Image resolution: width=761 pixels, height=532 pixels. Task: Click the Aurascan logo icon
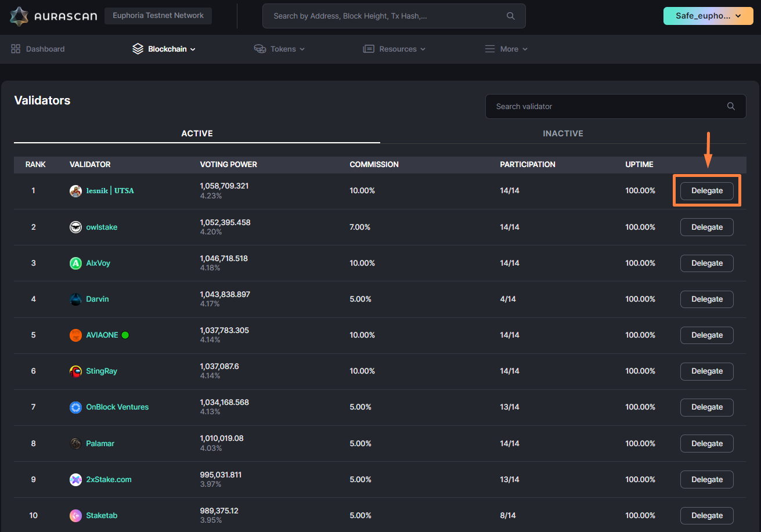[x=19, y=16]
